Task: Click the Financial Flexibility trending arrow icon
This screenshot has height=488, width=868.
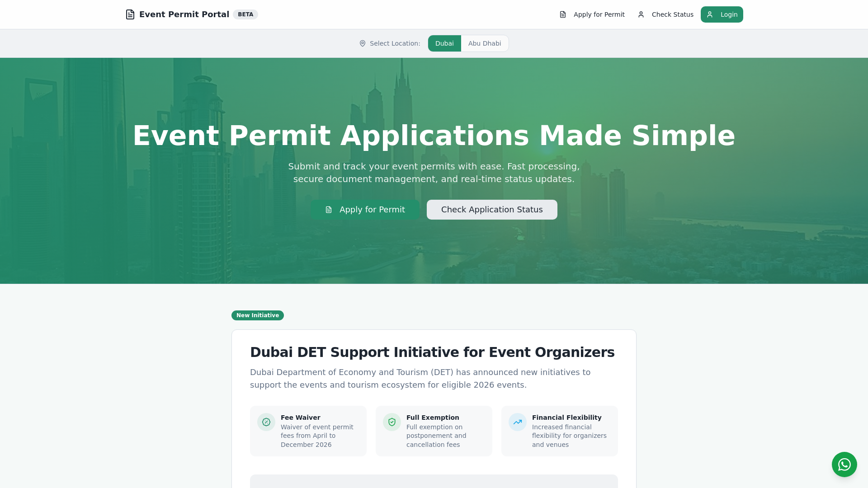Action: (518, 422)
